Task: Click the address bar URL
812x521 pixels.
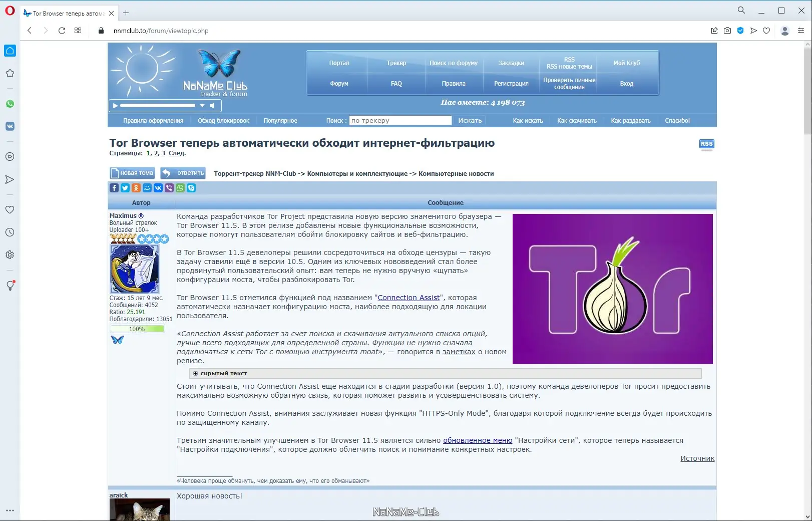Action: coord(161,31)
